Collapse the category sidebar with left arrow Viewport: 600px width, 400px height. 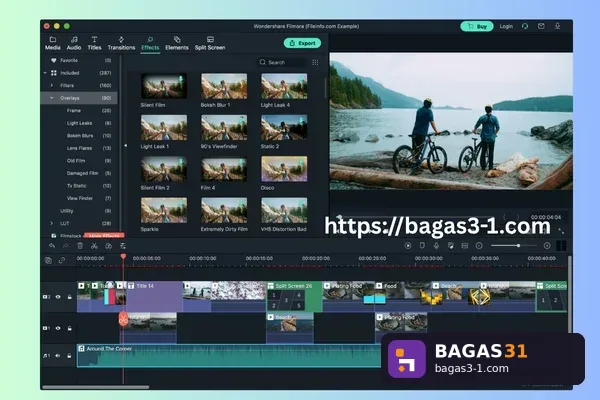pos(126,145)
